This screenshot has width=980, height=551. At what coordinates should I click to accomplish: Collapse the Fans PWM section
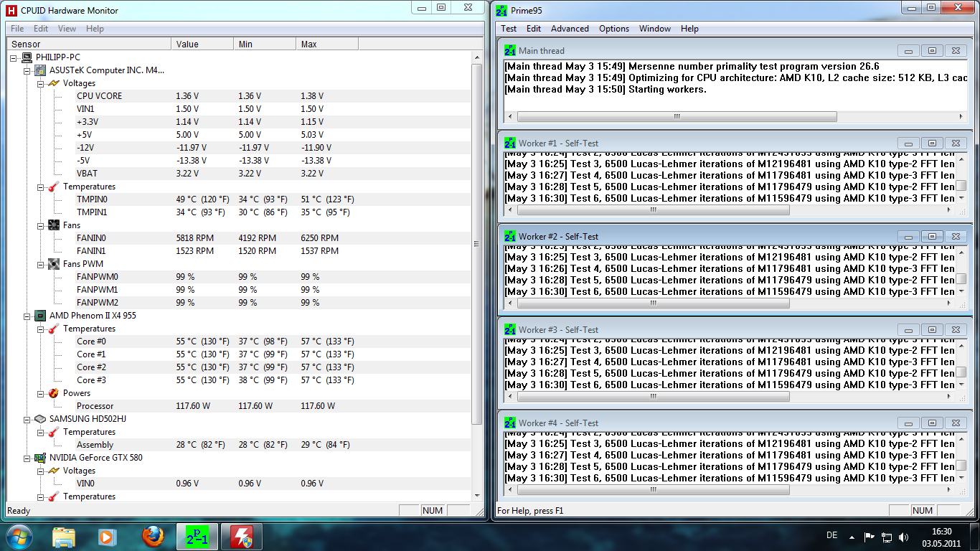40,264
